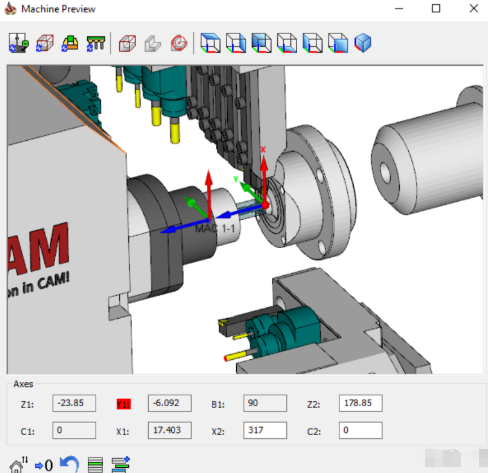Click the X2 axis value field
The width and height of the screenshot is (488, 473).
(265, 430)
